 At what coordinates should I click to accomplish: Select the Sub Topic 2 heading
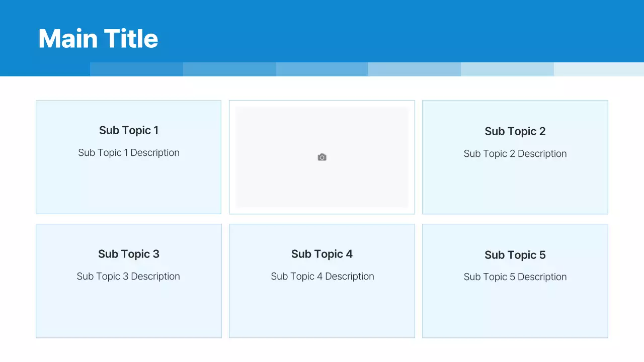(515, 131)
